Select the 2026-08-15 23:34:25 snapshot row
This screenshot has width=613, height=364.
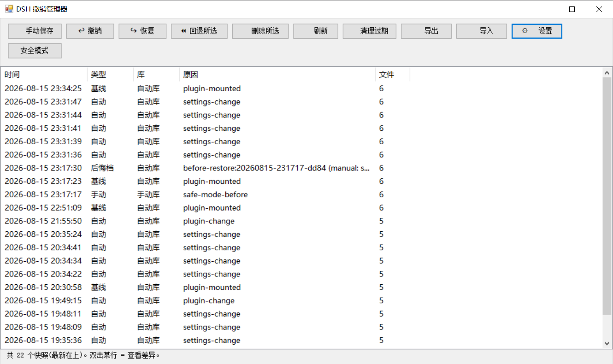tap(206, 88)
